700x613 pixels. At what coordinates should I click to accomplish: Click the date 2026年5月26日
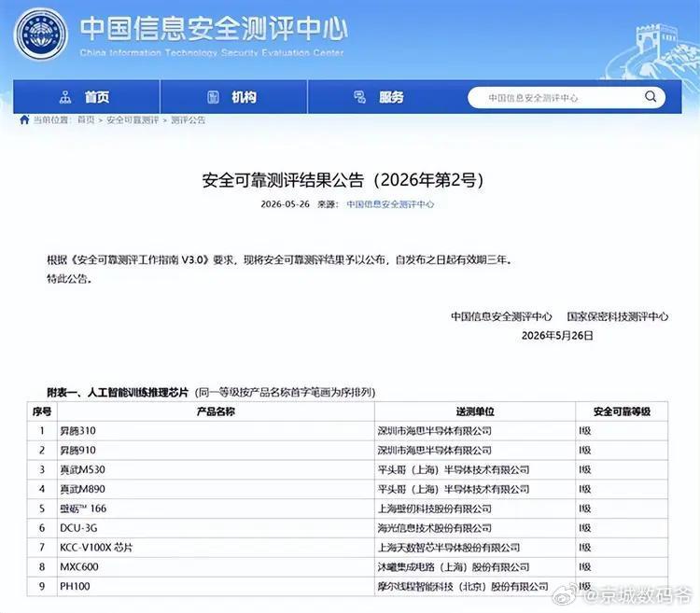557,336
